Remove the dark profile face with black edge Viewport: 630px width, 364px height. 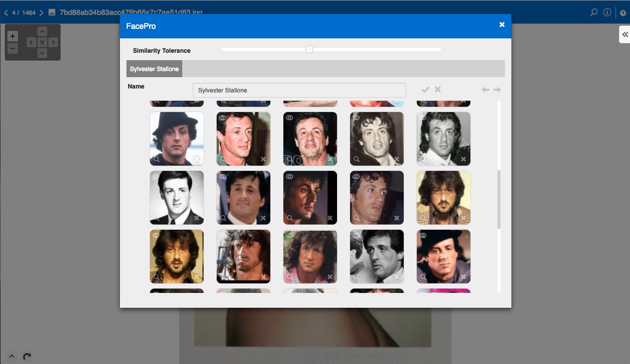[x=330, y=218]
